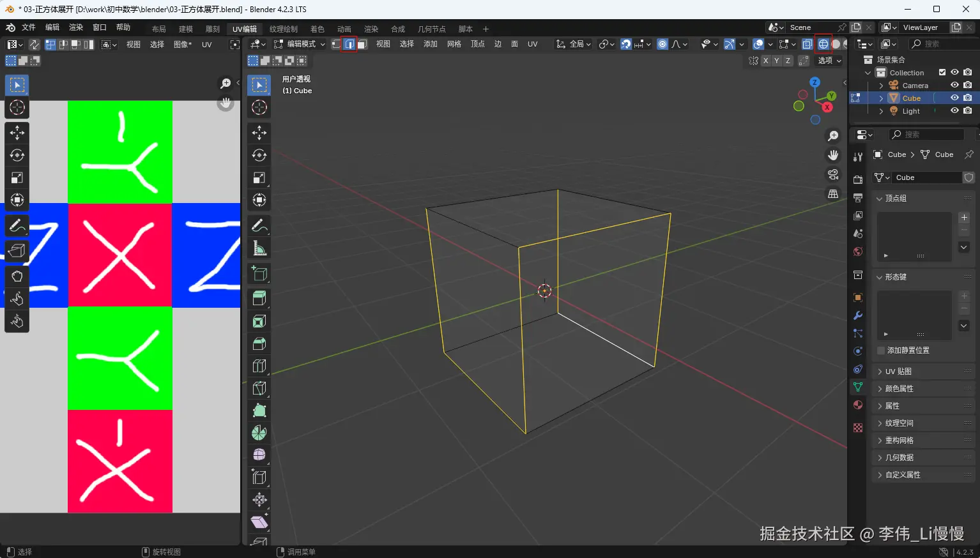This screenshot has width=980, height=558.
Task: Click the Bevel tool icon
Action: pos(259,343)
